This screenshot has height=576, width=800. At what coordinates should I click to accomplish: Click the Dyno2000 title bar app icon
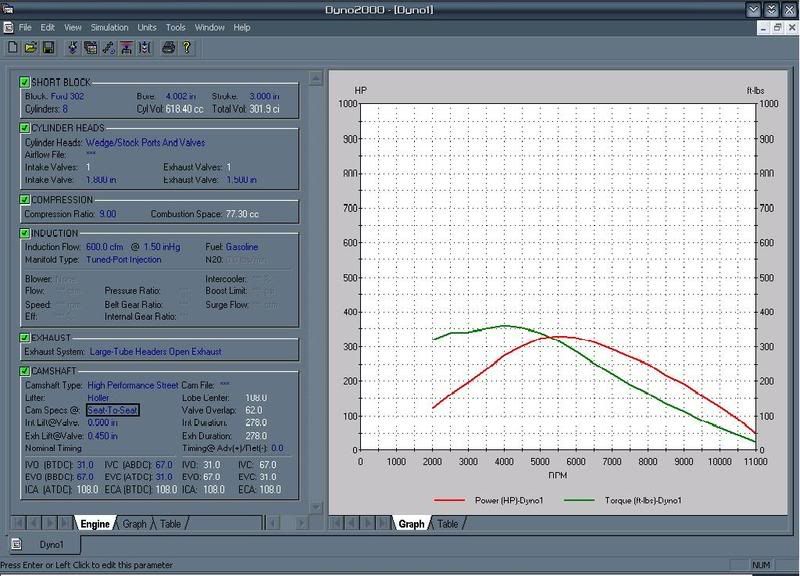[7, 9]
